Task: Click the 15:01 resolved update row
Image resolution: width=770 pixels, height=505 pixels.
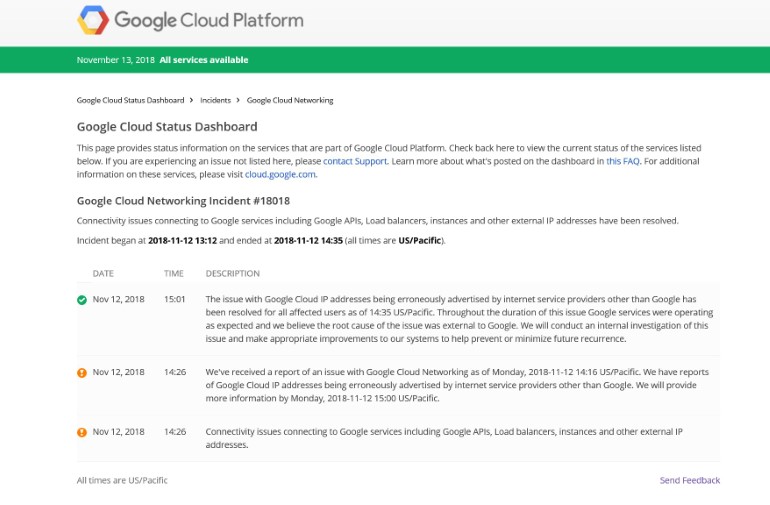Action: (x=400, y=318)
